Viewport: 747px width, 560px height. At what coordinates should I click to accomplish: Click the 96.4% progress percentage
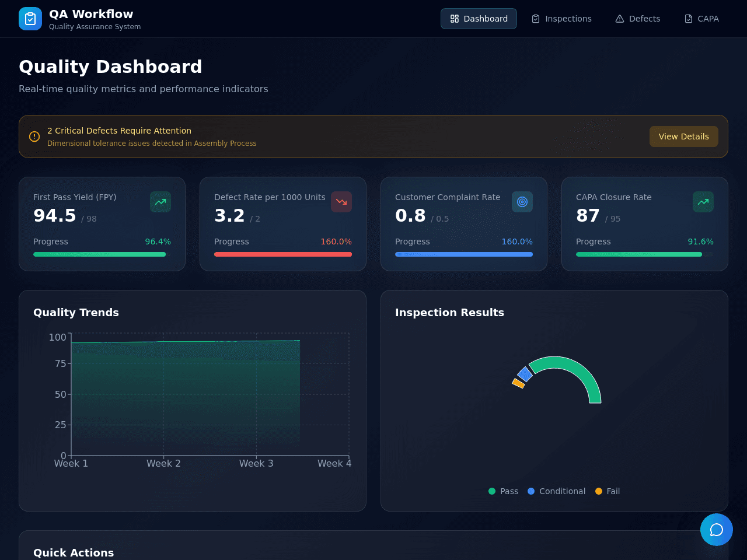pyautogui.click(x=158, y=242)
